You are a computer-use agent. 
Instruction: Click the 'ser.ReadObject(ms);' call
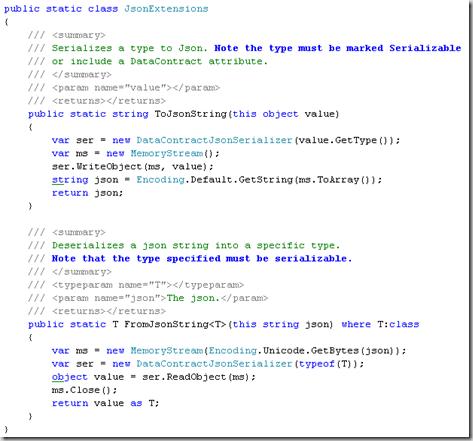point(199,377)
